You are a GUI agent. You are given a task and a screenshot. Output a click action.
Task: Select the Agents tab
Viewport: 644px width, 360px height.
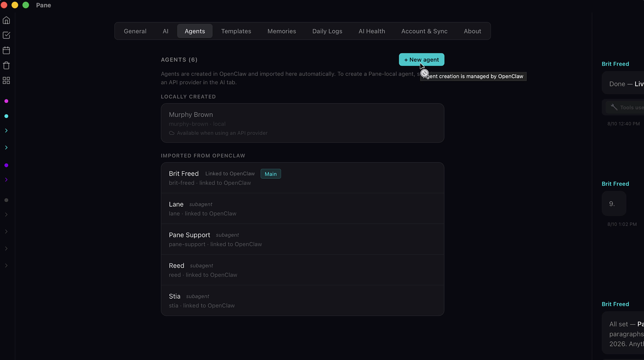click(x=195, y=31)
